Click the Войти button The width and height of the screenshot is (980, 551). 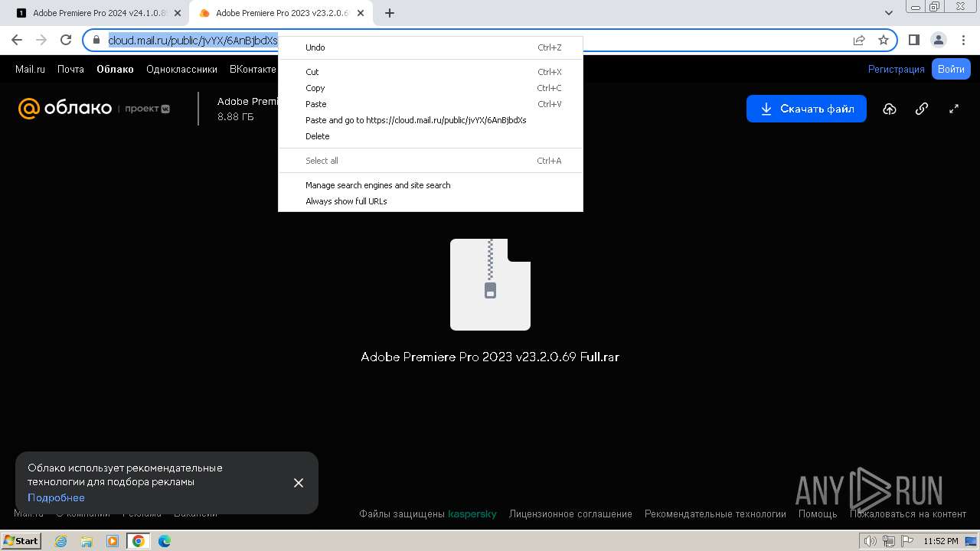pyautogui.click(x=951, y=69)
